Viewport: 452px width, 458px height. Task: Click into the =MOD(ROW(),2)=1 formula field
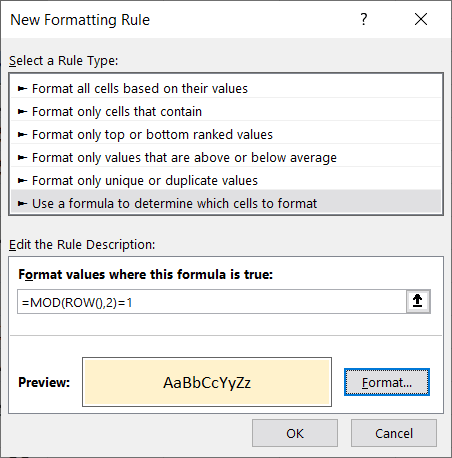212,302
